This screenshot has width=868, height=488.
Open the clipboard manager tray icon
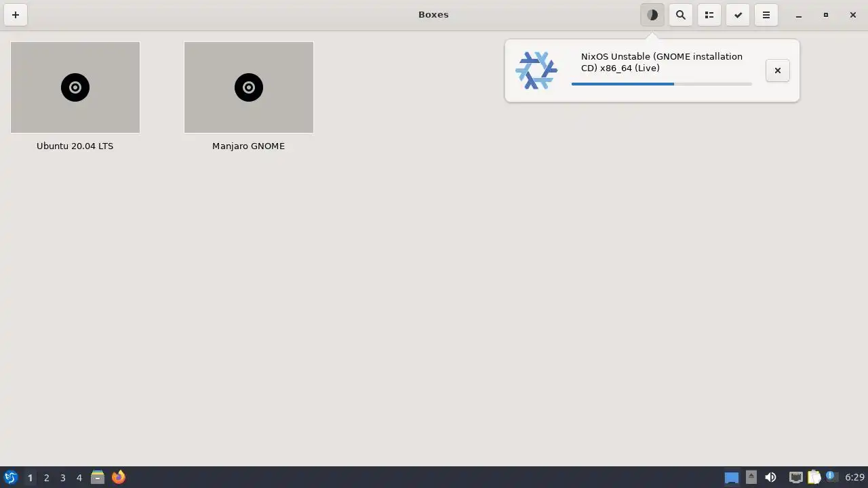tap(814, 477)
